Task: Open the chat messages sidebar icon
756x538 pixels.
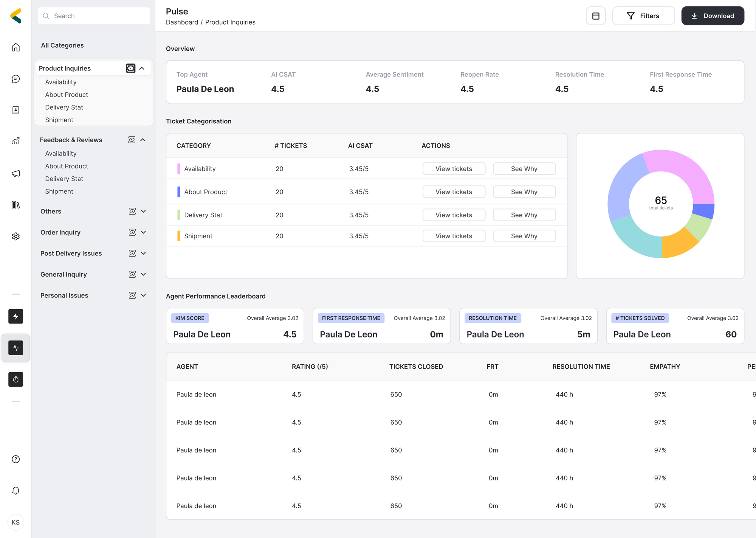Action: (15, 79)
